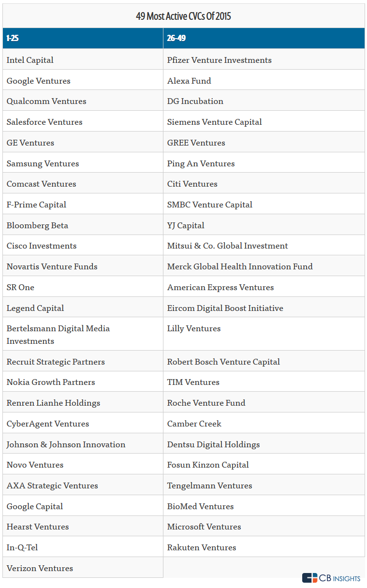Select Bertelsmann Digital Media Investments cell
Viewport: 367px width, 588px height.
(x=58, y=335)
